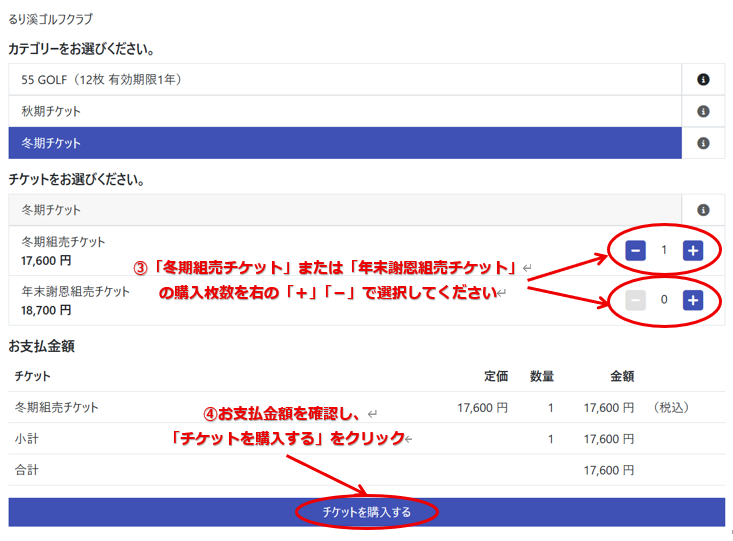Image resolution: width=733 pixels, height=541 pixels.
Task: Click the 年末謝恩組売チケット ticket name
Action: coord(75,292)
